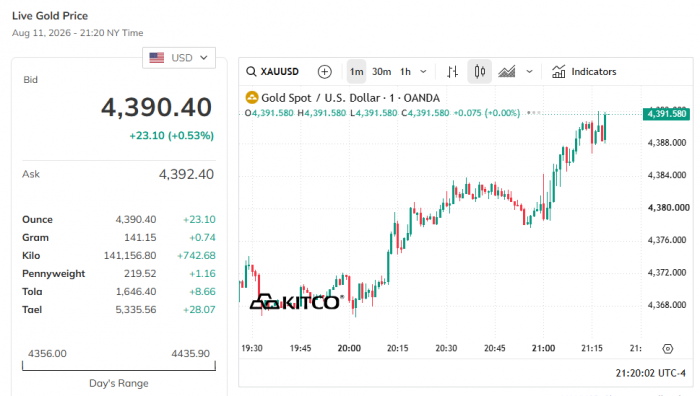The height and width of the screenshot is (396, 700).
Task: Open the USD currency dropdown
Action: 179,58
